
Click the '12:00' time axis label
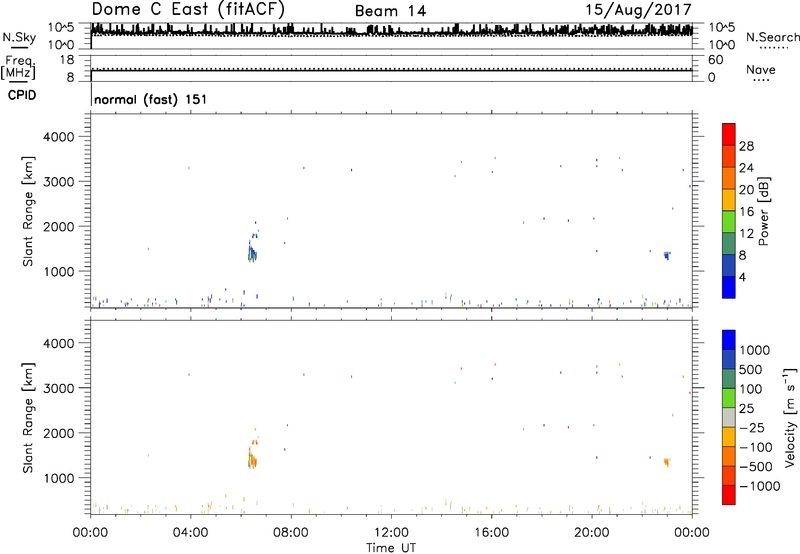[x=391, y=533]
